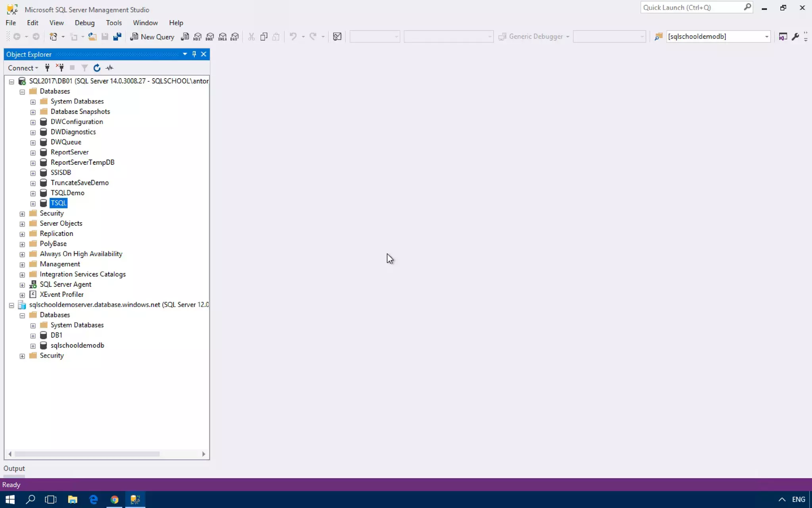Open the sqlschooldemodb database dropdown
The width and height of the screenshot is (812, 508).
tap(766, 37)
